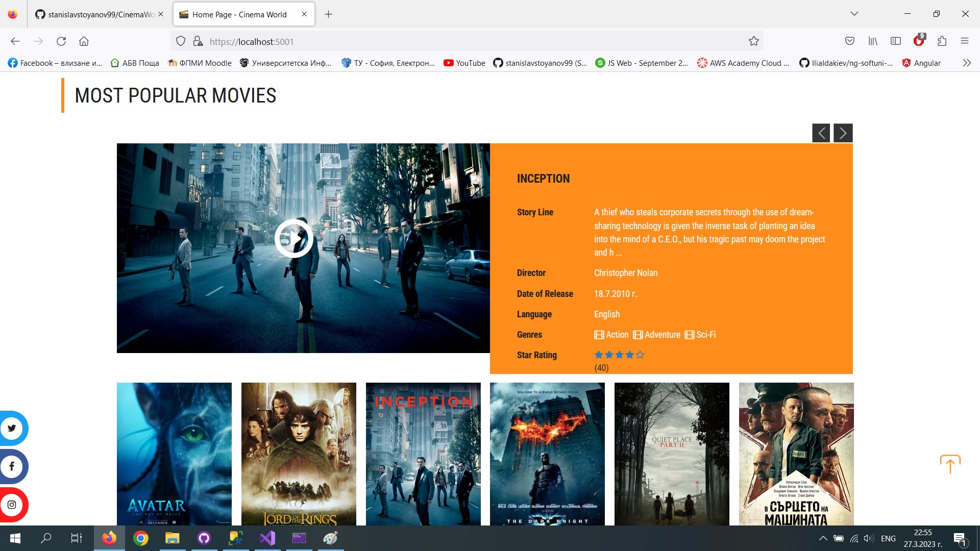Click the Avatar movie thumbnail
The width and height of the screenshot is (980, 551).
point(175,454)
